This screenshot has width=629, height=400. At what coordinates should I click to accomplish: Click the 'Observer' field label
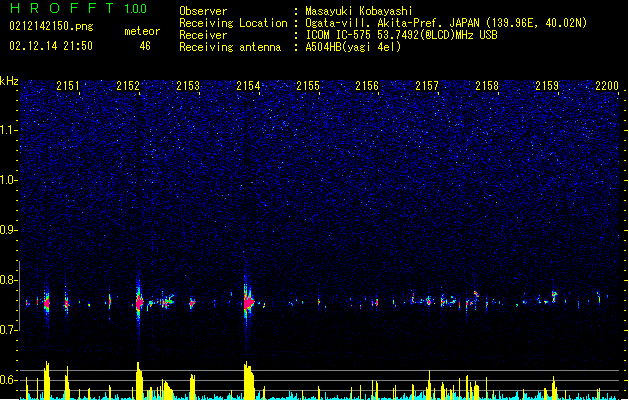pos(203,11)
